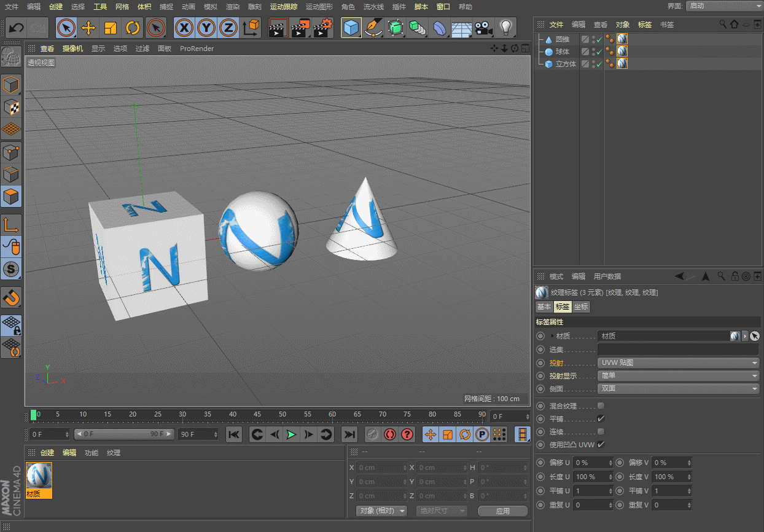Uncheck the 平铺 checkbox

point(601,418)
